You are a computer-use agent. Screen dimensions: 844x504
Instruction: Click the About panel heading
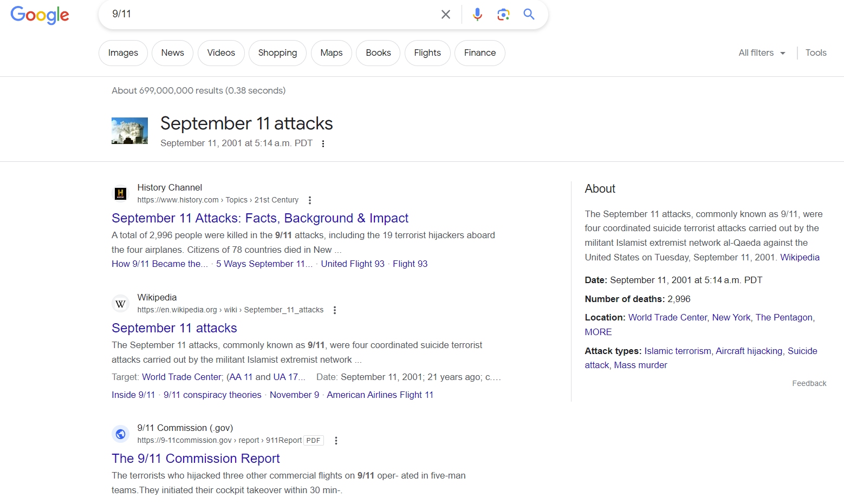coord(600,189)
